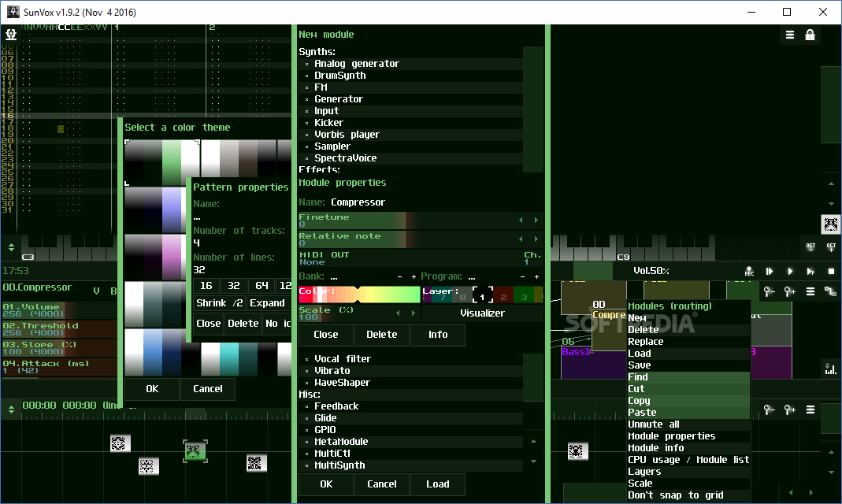Pick the cyan-teal color theme swatch
The height and width of the screenshot is (504, 842).
(239, 358)
